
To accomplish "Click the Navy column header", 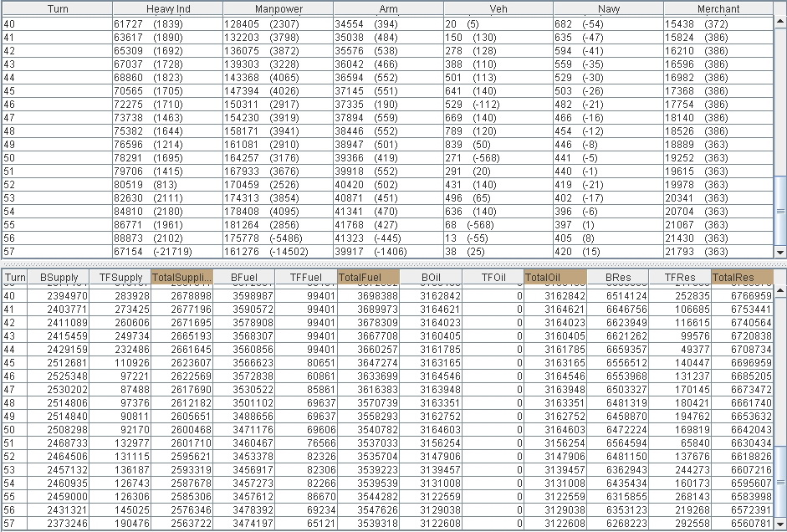I will pyautogui.click(x=608, y=8).
